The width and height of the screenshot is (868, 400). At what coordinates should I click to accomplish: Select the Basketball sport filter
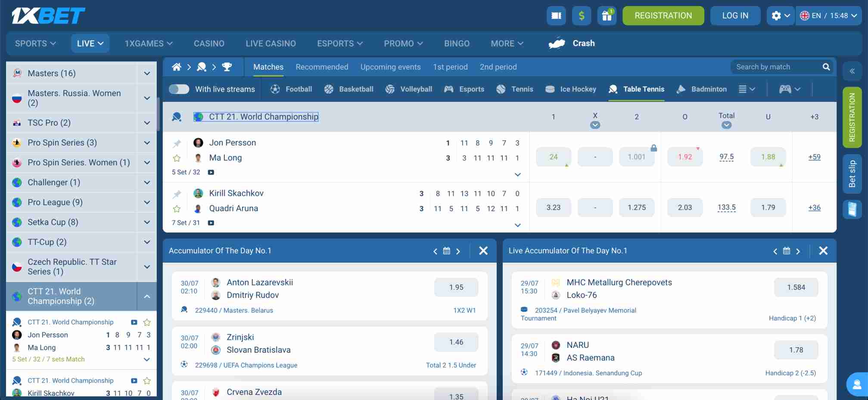[348, 89]
